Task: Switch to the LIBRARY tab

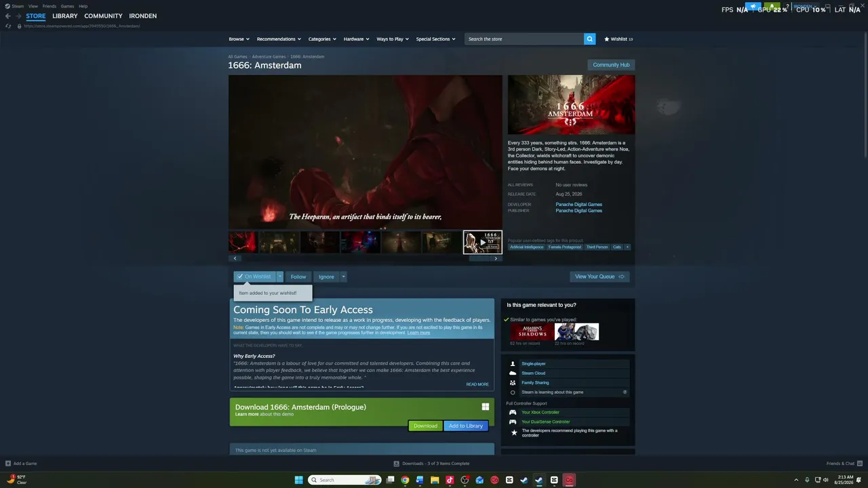Action: coord(65,16)
